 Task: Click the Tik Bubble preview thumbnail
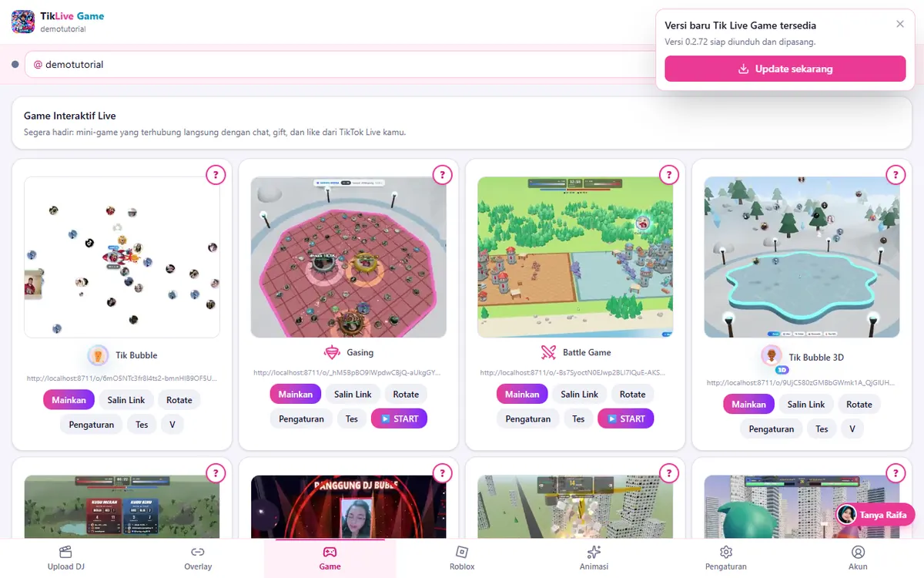[122, 257]
